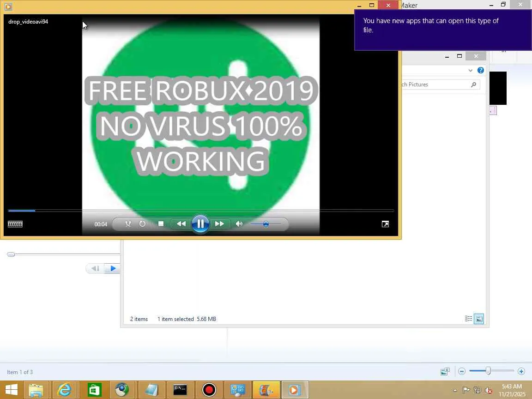Screen dimensions: 532x399
Task: Open Internet Explorer from the taskbar
Action: [x=64, y=390]
